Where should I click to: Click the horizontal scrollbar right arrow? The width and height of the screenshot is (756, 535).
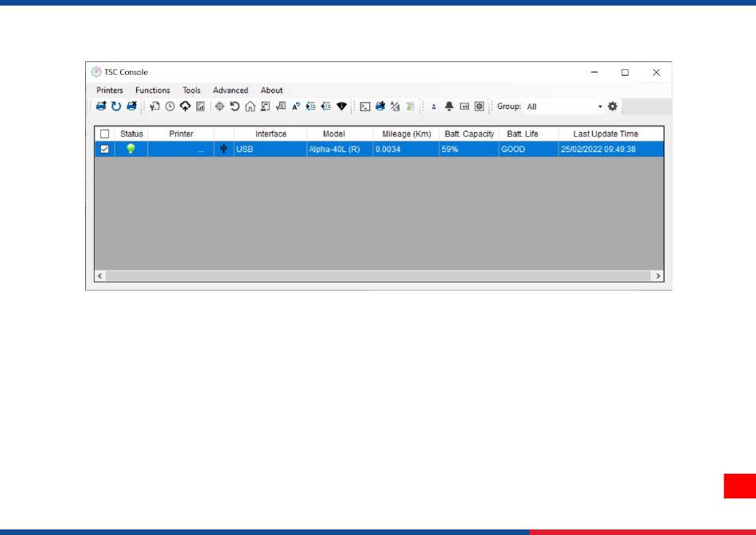[657, 276]
